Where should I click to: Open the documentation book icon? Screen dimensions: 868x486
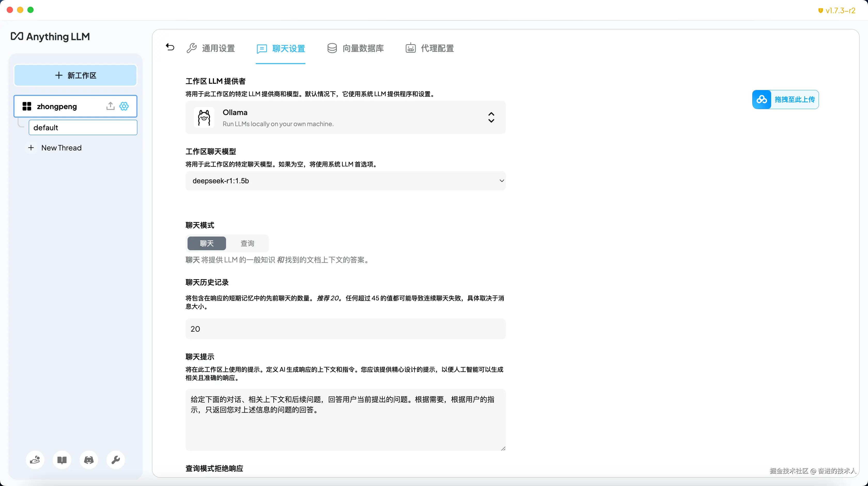[x=62, y=460]
